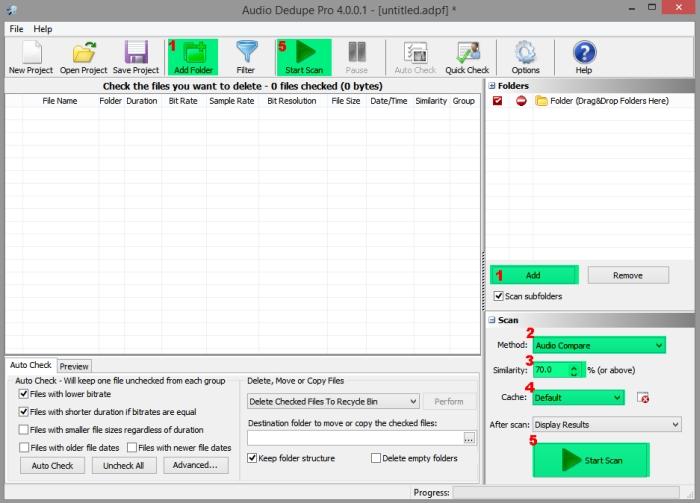This screenshot has width=700, height=503.
Task: Sort by File Name column header
Action: (60, 101)
